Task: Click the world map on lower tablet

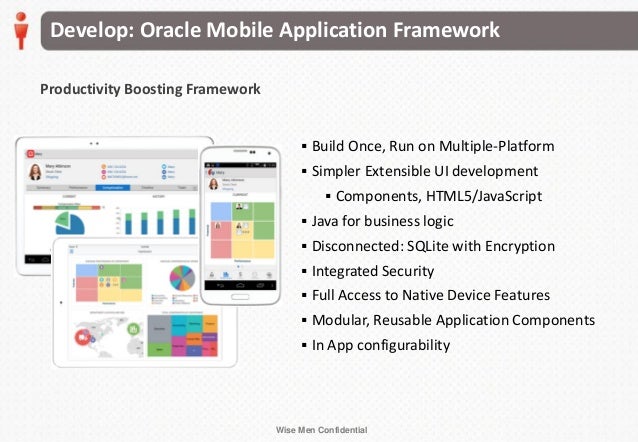Action: [109, 336]
